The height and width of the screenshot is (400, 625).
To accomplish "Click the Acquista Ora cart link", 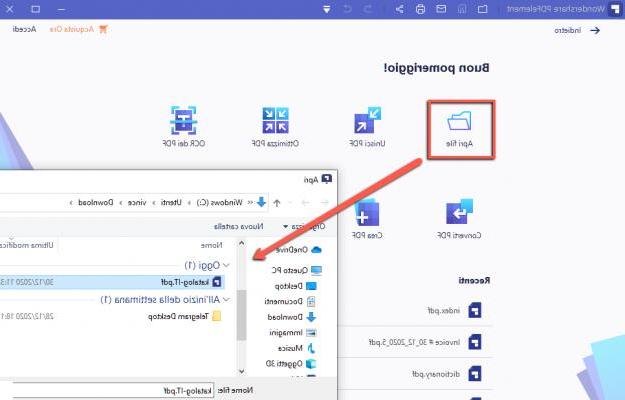I will click(x=79, y=29).
